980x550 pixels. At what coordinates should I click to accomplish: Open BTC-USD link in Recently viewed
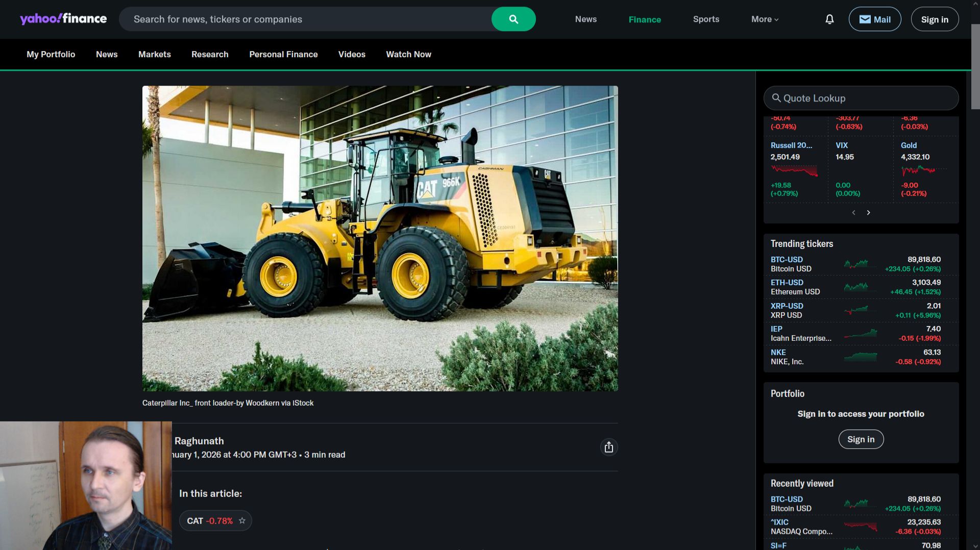click(x=787, y=499)
